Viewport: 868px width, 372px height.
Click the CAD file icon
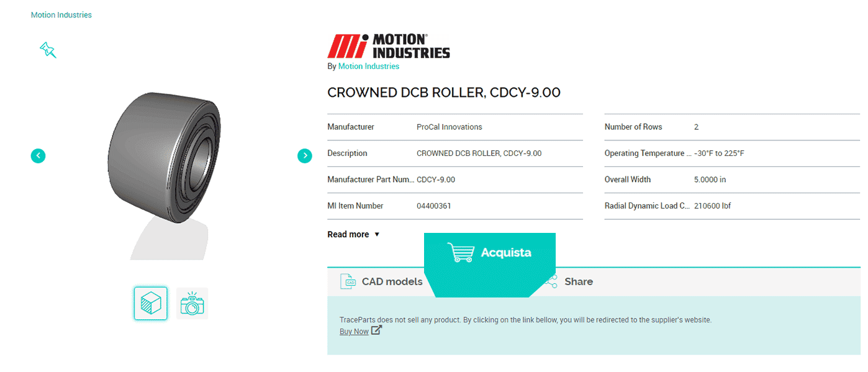pos(348,281)
